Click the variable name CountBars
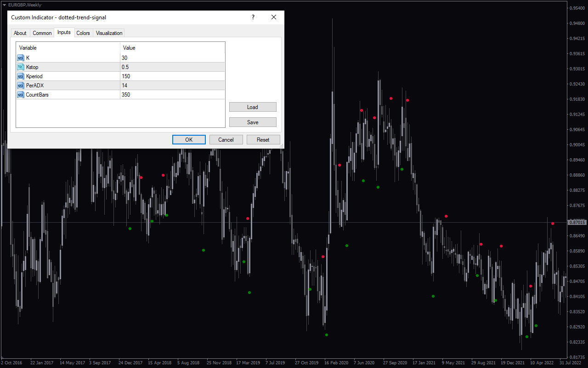Screen dimensions: 588x368 (37, 95)
